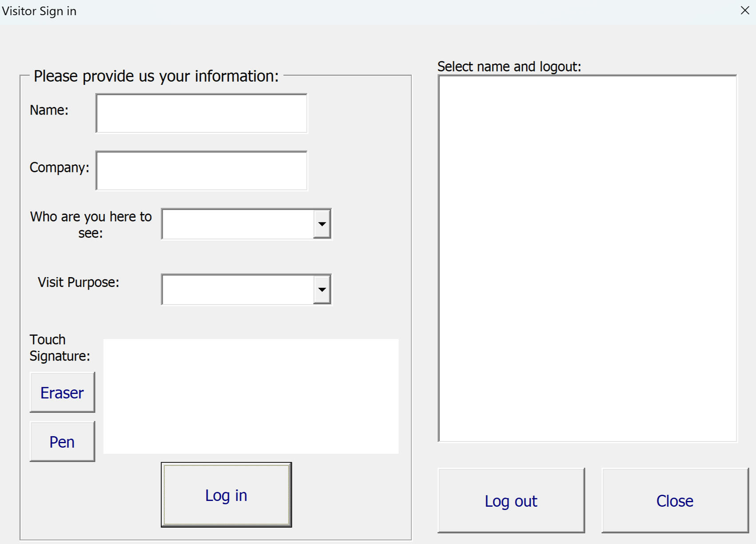Viewport: 756px width, 544px height.
Task: Click the 'Who are you here to see:' label
Action: click(x=91, y=225)
